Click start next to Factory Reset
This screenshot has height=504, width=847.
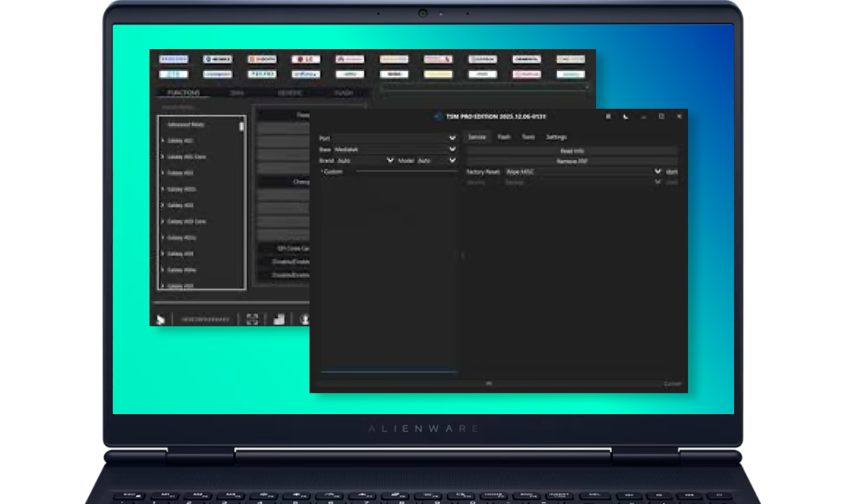[672, 172]
